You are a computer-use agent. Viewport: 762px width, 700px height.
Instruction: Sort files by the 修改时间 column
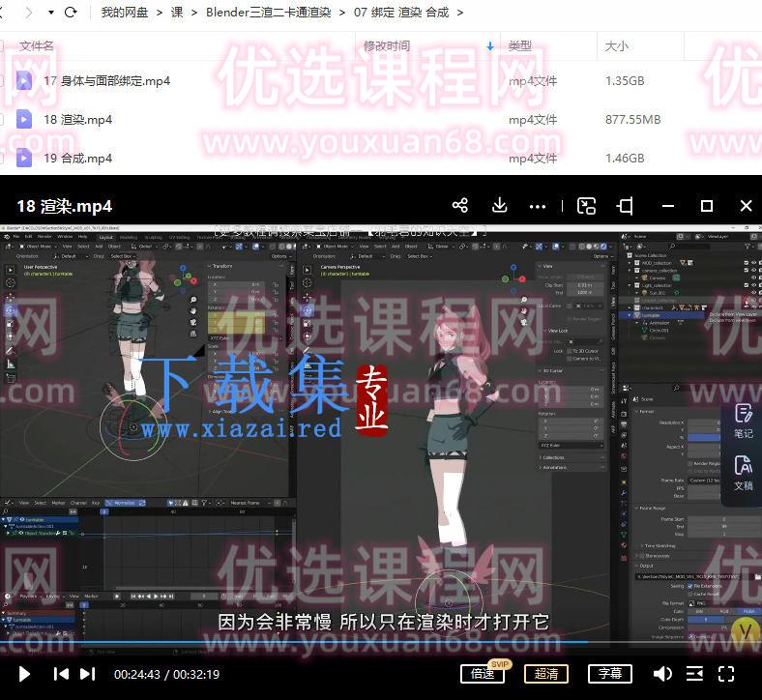point(387,46)
